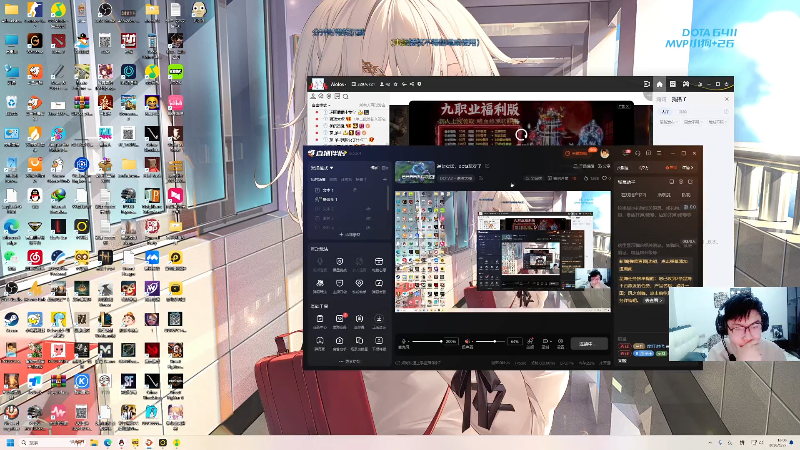Image resolution: width=800 pixels, height=450 pixels.
Task: Open the middle filter dropdown in the back window sidebar
Action: (693, 122)
